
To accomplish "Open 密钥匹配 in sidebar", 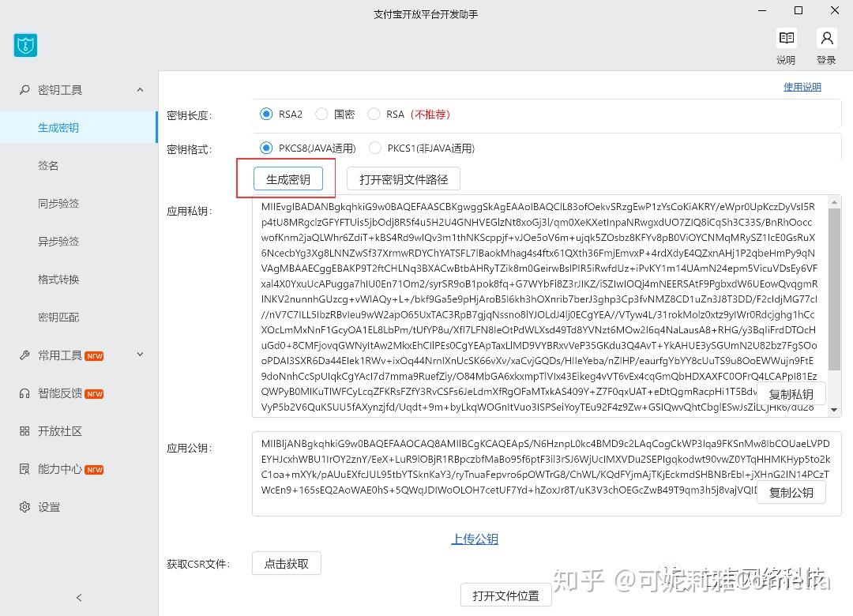I will click(58, 317).
